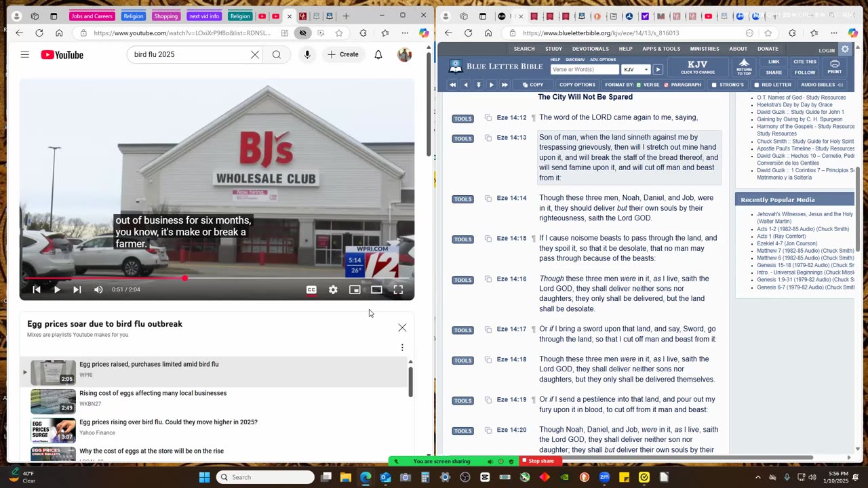868x488 pixels.
Task: Switch to the 'Jobs and Careers' tab group
Action: point(92,16)
